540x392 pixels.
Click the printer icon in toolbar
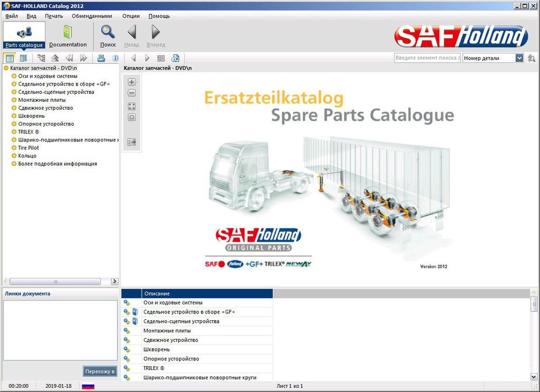point(101,58)
